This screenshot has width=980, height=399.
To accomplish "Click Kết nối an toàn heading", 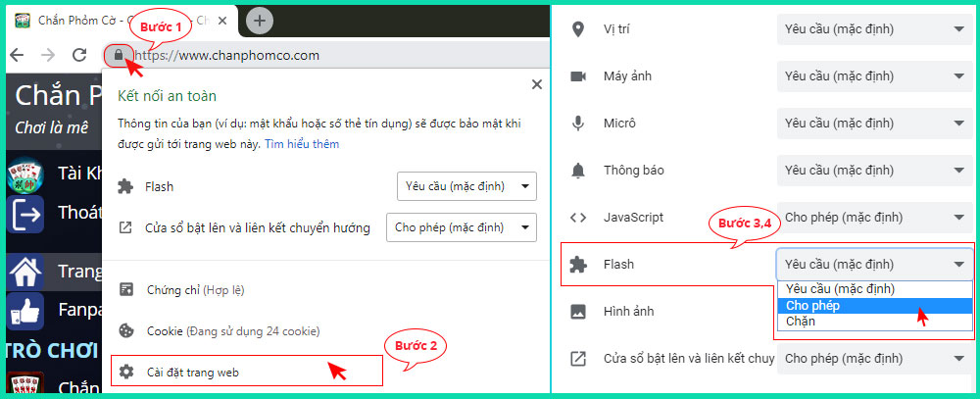I will [167, 96].
